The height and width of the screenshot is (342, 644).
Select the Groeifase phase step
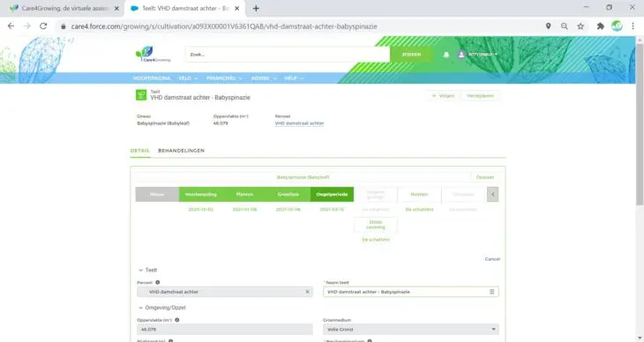[288, 194]
